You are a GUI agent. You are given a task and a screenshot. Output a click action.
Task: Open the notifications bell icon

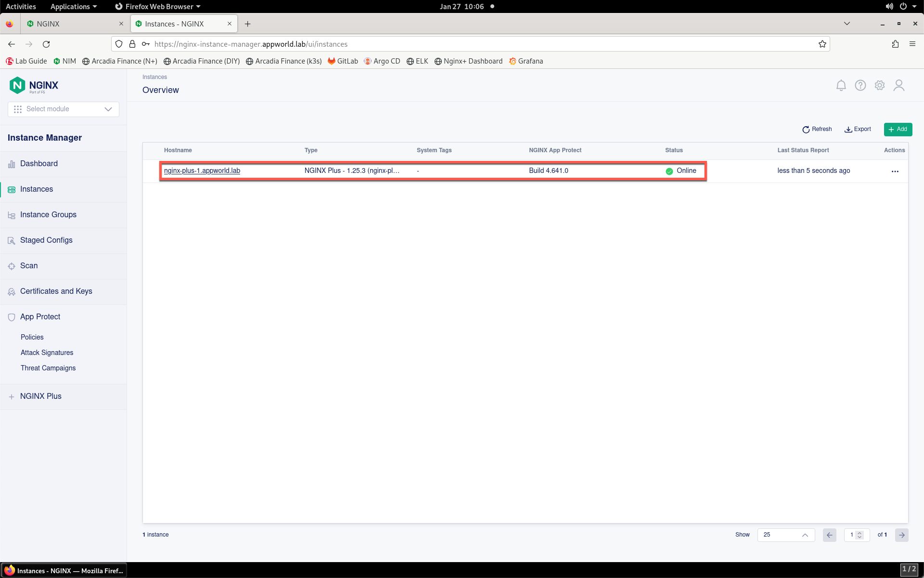(x=841, y=85)
